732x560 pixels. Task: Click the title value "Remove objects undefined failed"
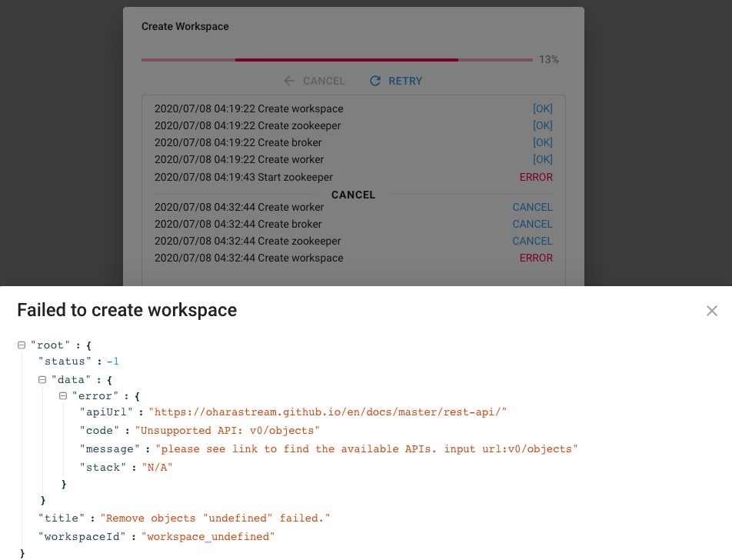(x=215, y=518)
